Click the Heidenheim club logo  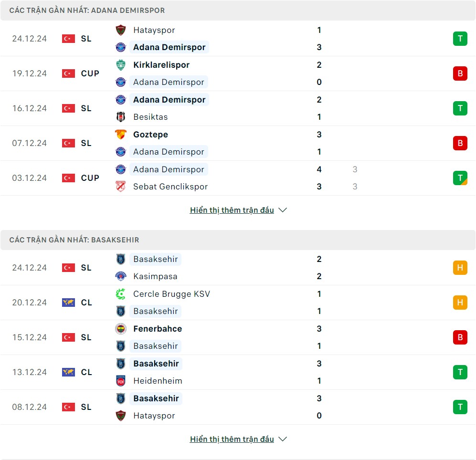120,381
